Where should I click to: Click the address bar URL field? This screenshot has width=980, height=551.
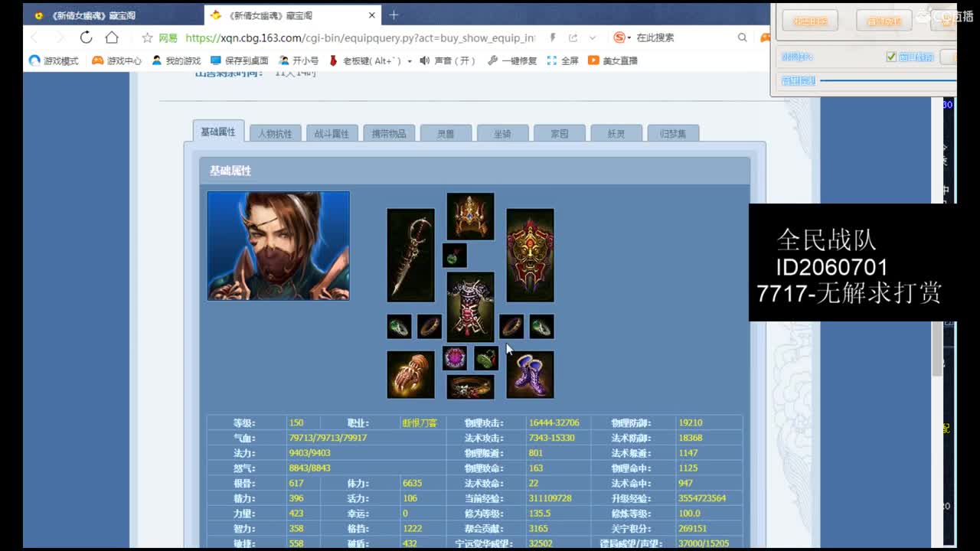[360, 37]
